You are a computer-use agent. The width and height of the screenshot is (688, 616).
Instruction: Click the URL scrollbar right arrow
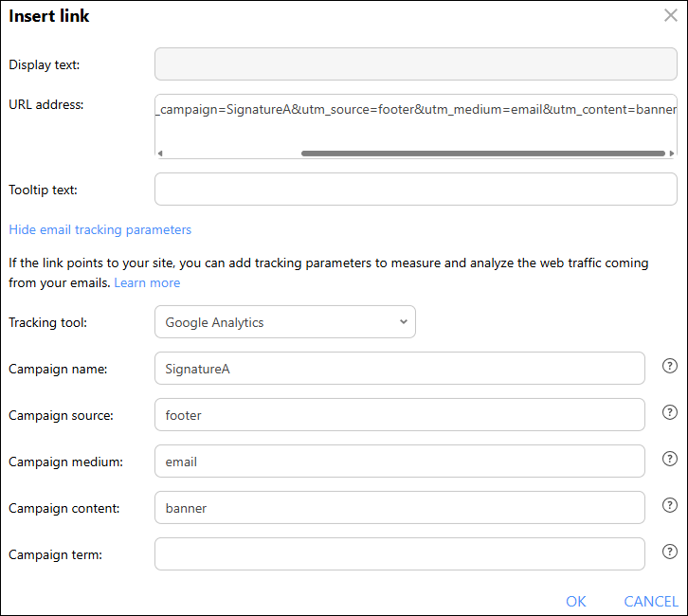[671, 154]
